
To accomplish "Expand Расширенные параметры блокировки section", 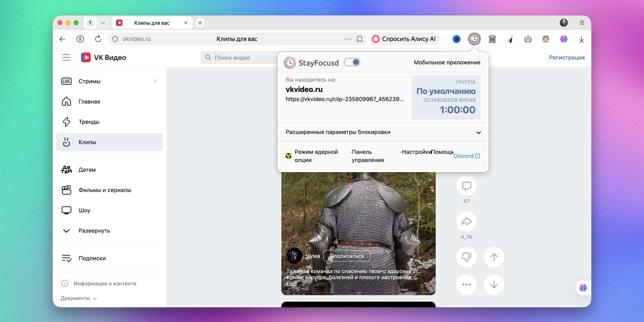I will click(383, 132).
